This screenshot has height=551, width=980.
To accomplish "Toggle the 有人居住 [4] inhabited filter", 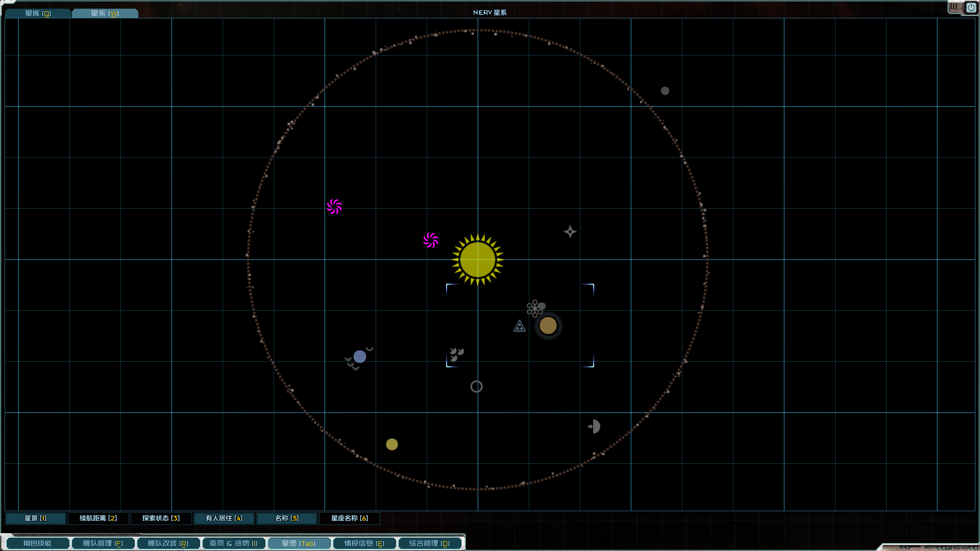I will [224, 518].
